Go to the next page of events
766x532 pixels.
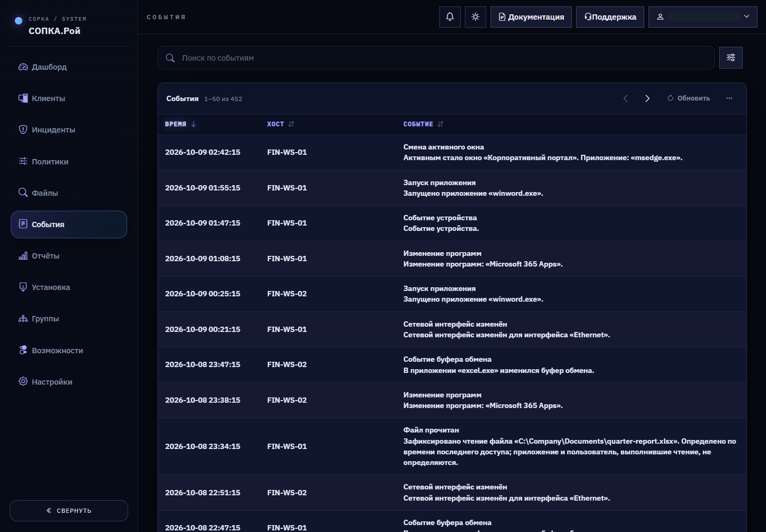tap(647, 98)
